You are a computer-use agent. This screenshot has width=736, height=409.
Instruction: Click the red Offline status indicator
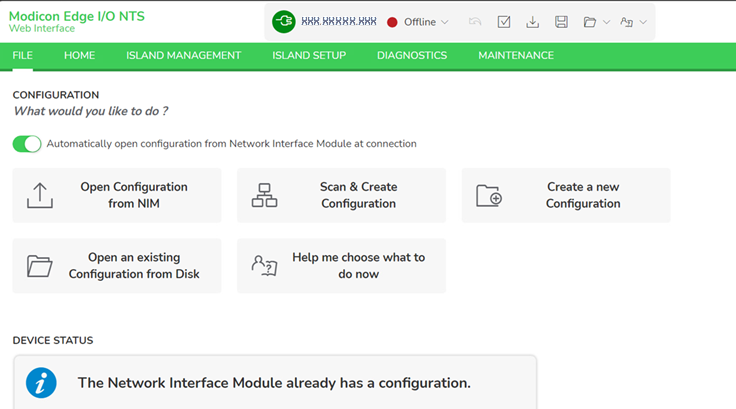[392, 22]
